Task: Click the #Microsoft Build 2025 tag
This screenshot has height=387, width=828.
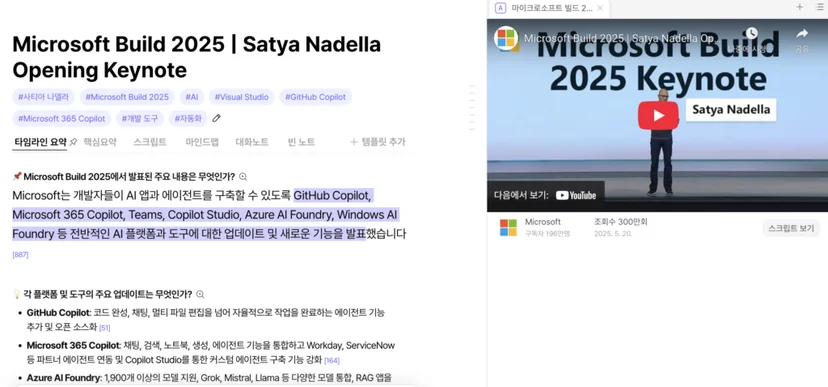Action: [127, 97]
